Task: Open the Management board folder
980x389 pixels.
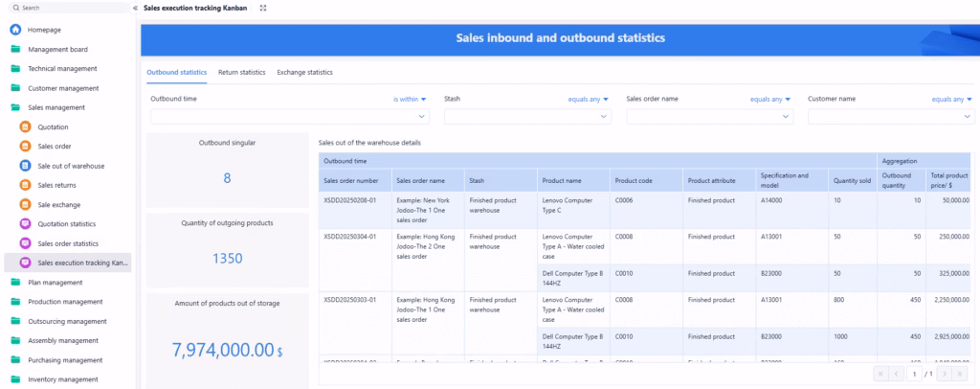Action: coord(57,49)
